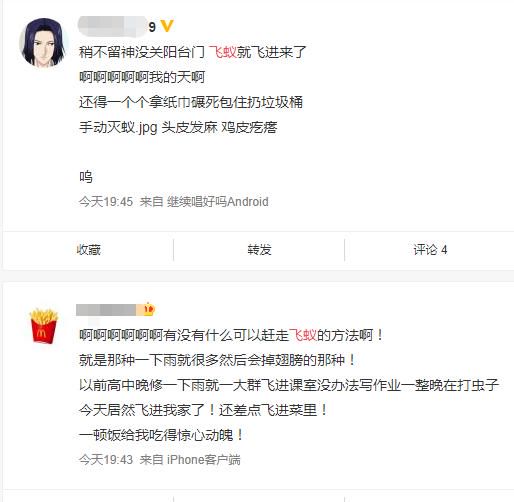Favorite the post with 收藏

coord(88,250)
